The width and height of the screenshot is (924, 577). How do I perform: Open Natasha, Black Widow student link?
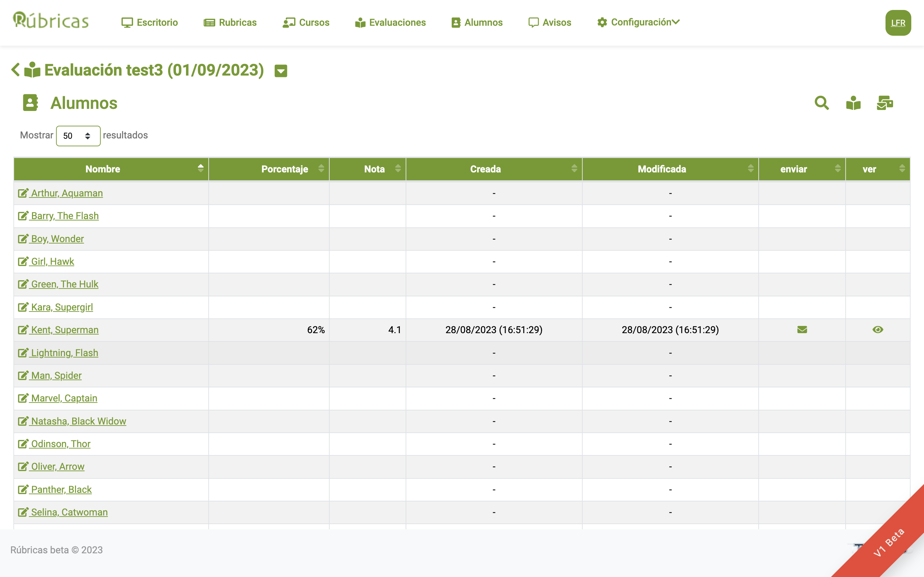(78, 421)
